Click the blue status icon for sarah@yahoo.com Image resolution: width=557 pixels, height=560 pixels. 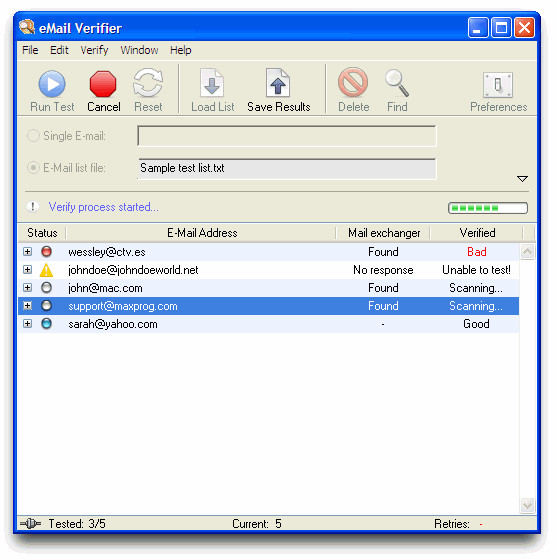[46, 324]
